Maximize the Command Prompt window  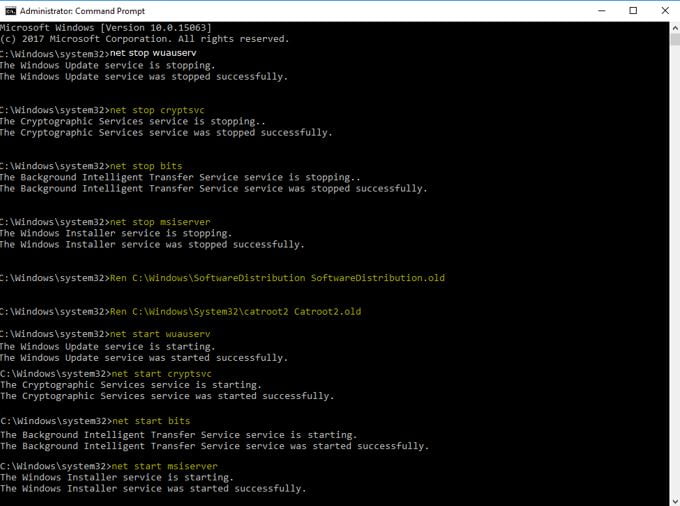[633, 11]
